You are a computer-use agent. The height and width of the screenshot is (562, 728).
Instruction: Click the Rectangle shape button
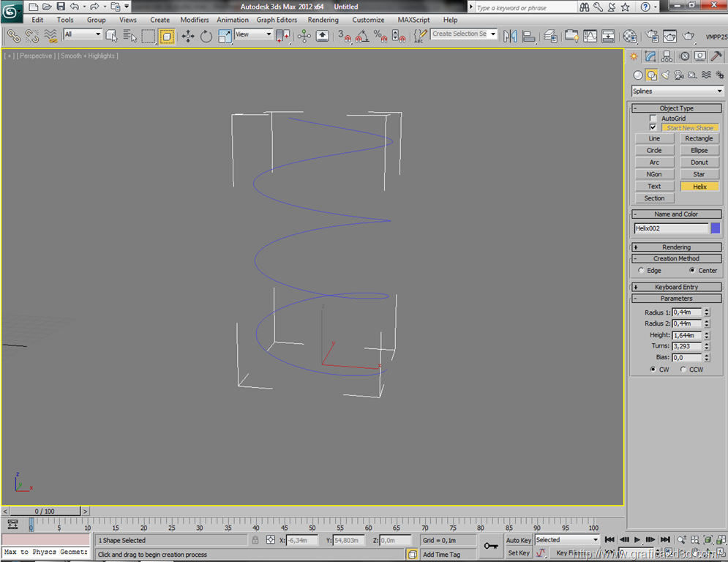click(x=699, y=138)
